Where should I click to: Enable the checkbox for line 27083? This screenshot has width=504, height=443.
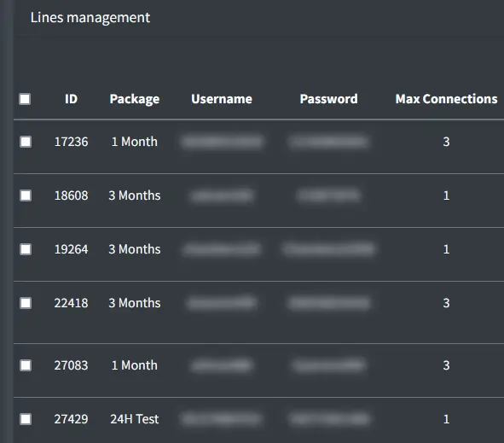point(26,365)
